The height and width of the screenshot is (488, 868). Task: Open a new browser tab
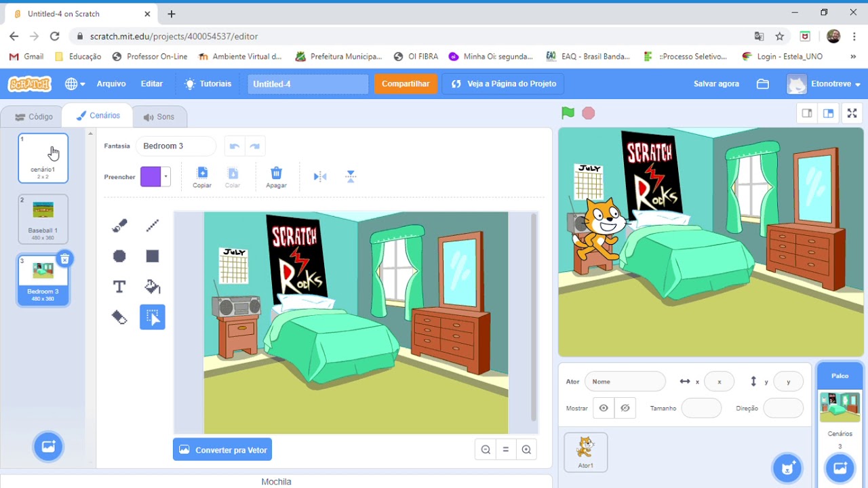pos(172,14)
